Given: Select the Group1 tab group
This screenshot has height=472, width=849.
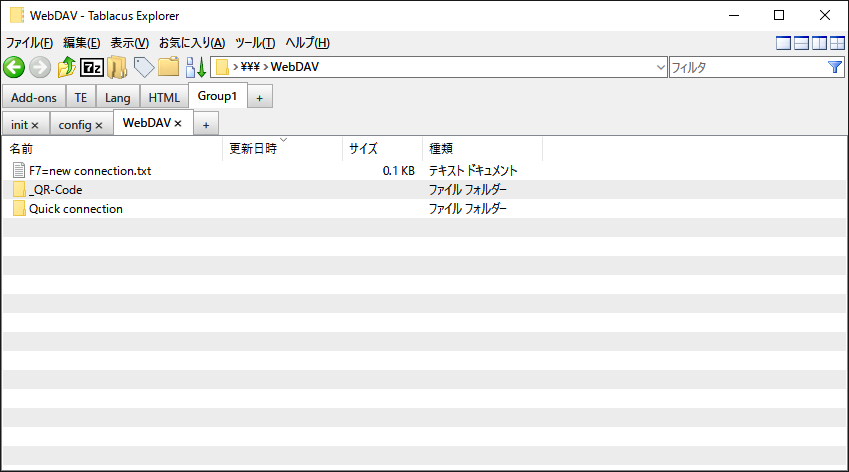Looking at the screenshot, I should (x=218, y=96).
